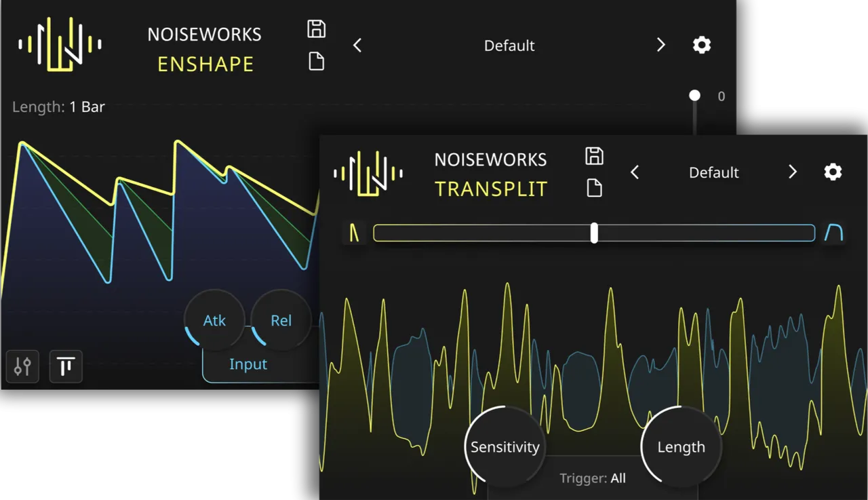Create a new Transplit preset using the page icon
This screenshot has width=868, height=500.
point(594,188)
